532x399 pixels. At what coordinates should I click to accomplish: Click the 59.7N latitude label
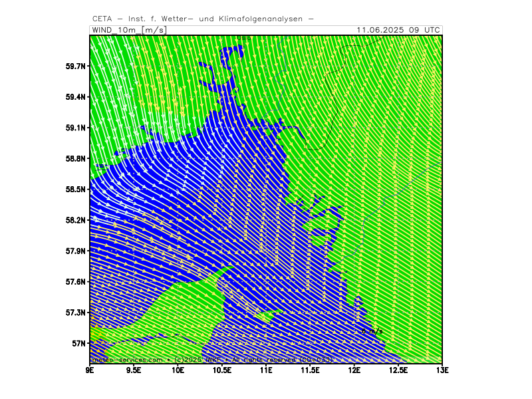coord(76,66)
